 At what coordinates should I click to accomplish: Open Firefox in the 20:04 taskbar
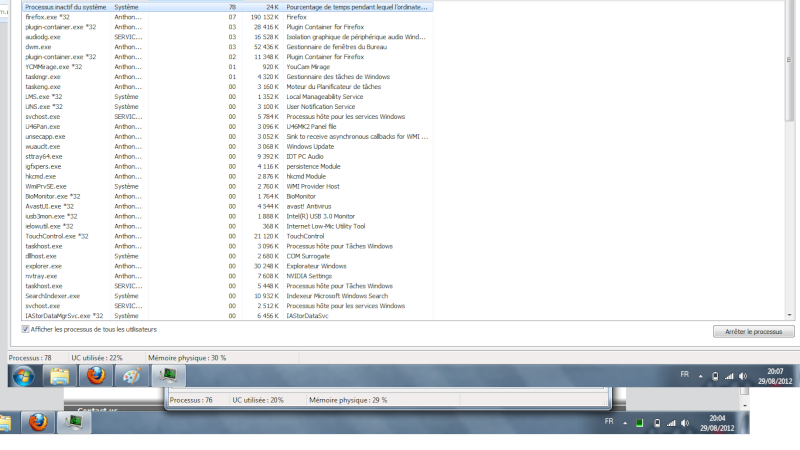(38, 422)
